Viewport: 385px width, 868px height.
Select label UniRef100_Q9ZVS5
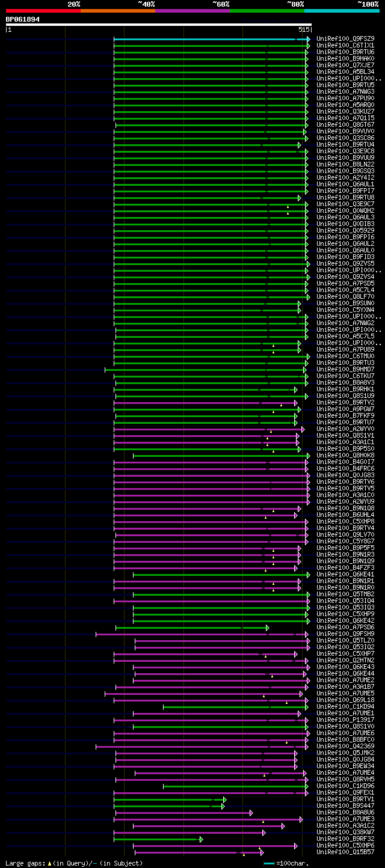pos(345,264)
